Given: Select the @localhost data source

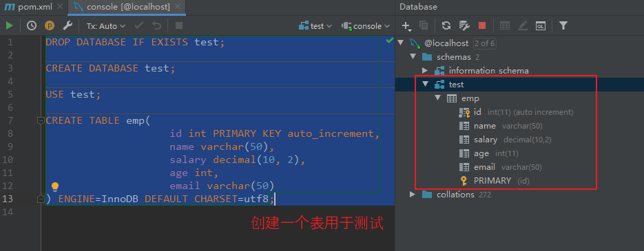Looking at the screenshot, I should pyautogui.click(x=446, y=43).
